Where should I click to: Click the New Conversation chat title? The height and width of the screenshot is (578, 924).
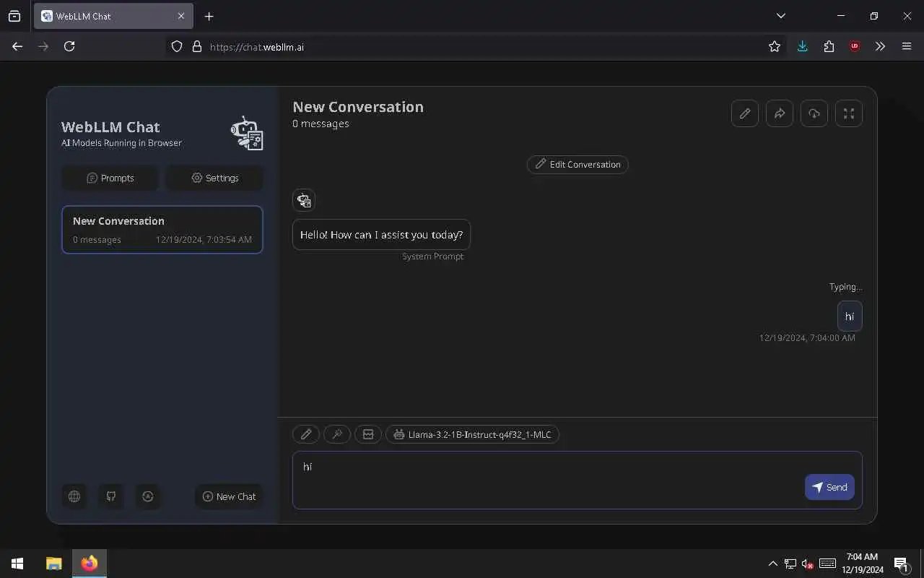358,107
